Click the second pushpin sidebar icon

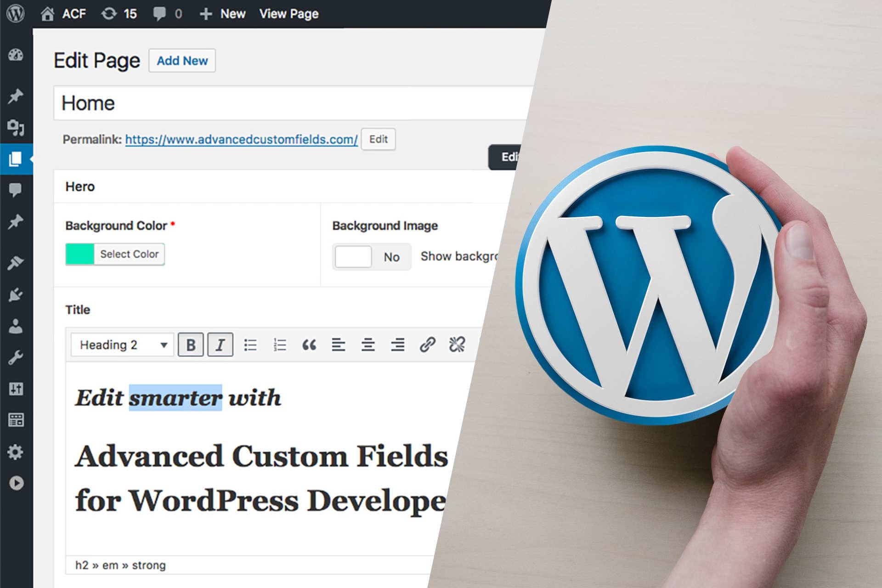[x=16, y=221]
